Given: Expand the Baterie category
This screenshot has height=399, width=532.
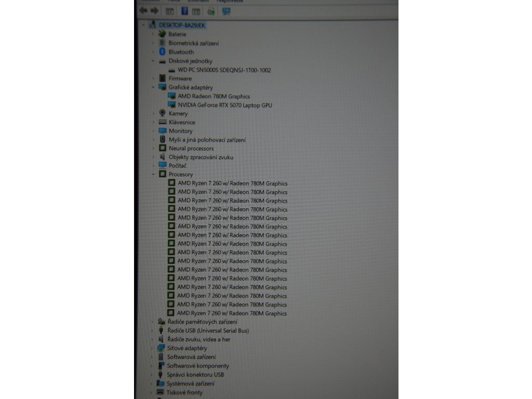Looking at the screenshot, I should (x=153, y=34).
